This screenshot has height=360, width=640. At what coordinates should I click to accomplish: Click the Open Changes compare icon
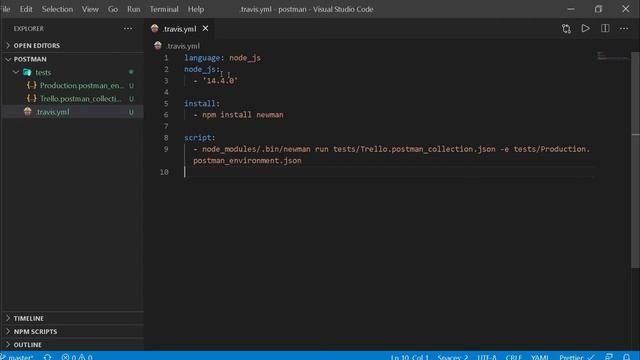[566, 29]
